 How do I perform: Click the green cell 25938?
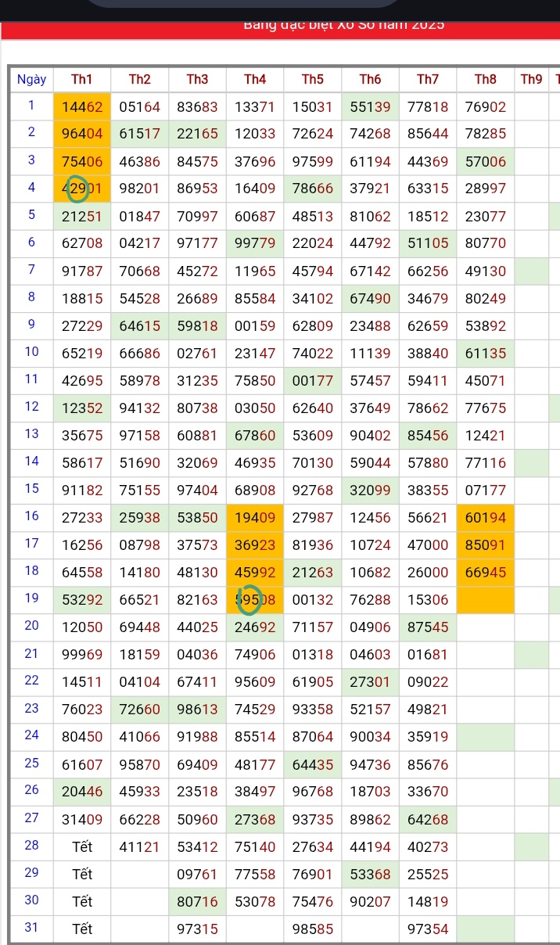(x=139, y=517)
